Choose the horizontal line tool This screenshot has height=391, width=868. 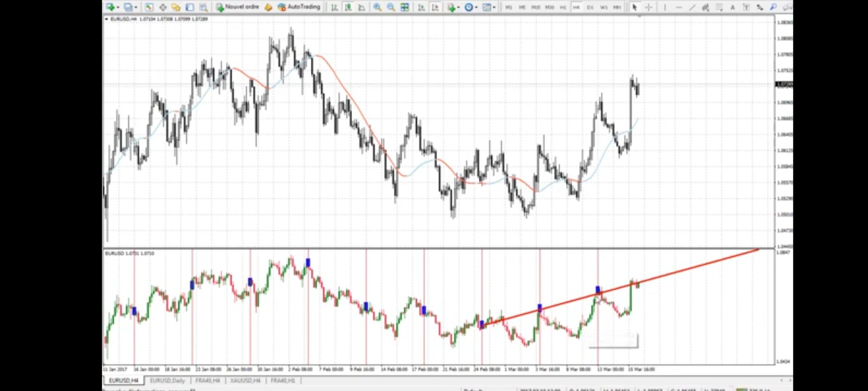679,7
